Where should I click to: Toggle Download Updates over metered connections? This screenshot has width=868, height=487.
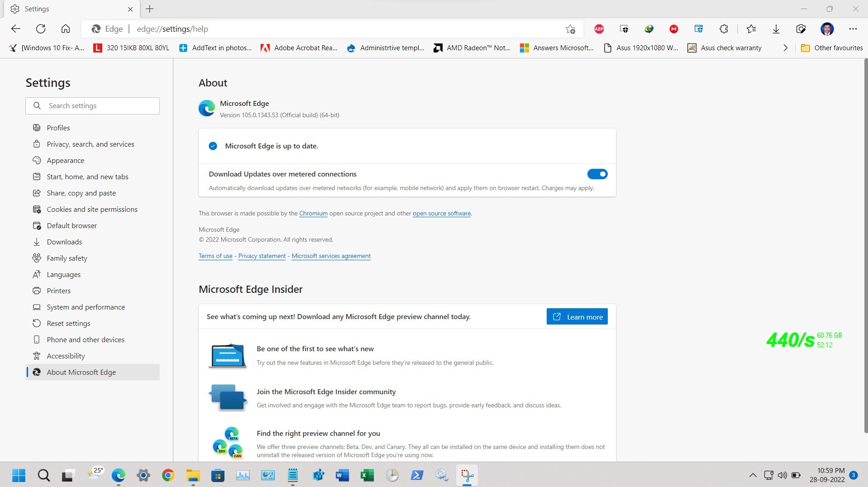pyautogui.click(x=597, y=174)
